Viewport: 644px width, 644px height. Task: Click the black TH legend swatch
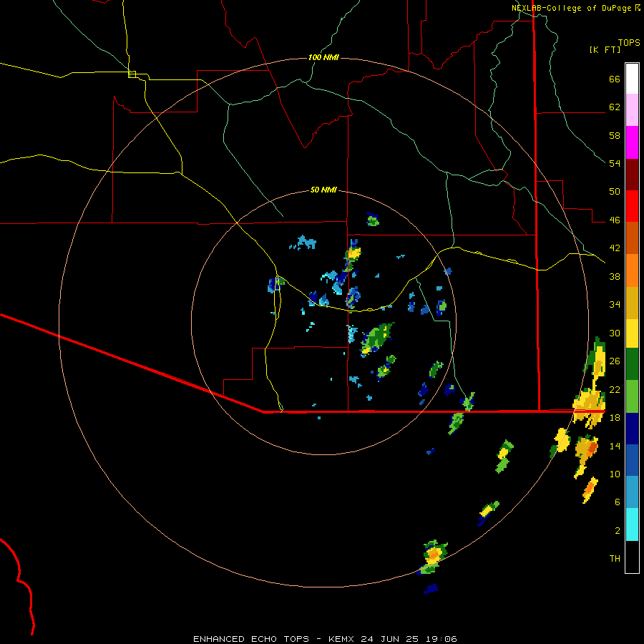632,557
